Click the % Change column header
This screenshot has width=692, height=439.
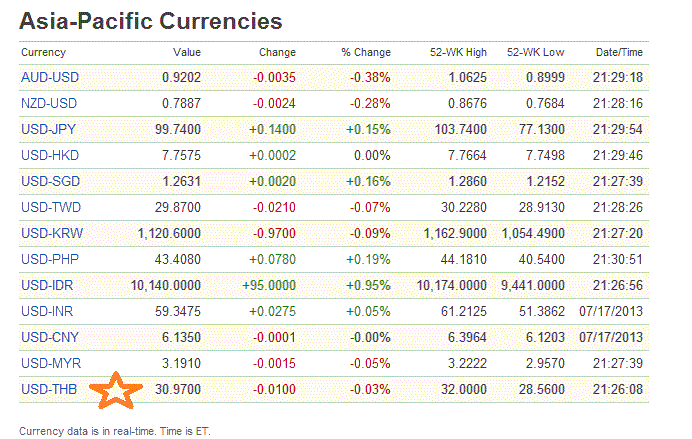coord(365,52)
